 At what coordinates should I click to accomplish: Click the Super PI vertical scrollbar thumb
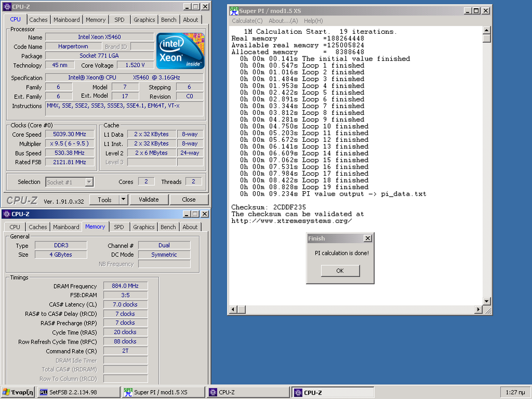pyautogui.click(x=487, y=38)
